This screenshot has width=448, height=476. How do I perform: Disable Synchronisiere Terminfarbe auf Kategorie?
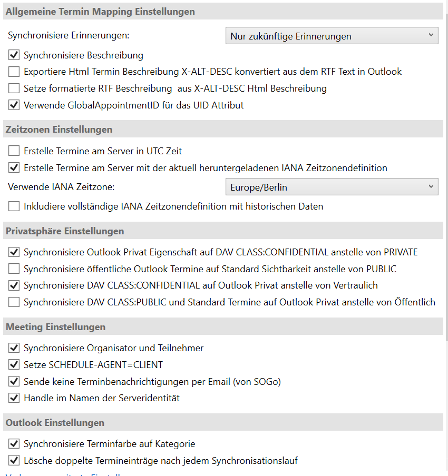pyautogui.click(x=14, y=444)
